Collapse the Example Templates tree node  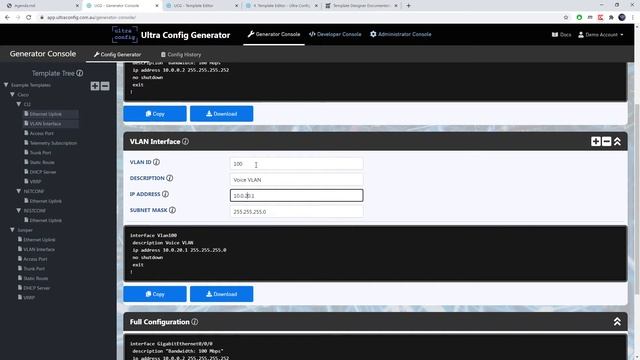(6, 85)
